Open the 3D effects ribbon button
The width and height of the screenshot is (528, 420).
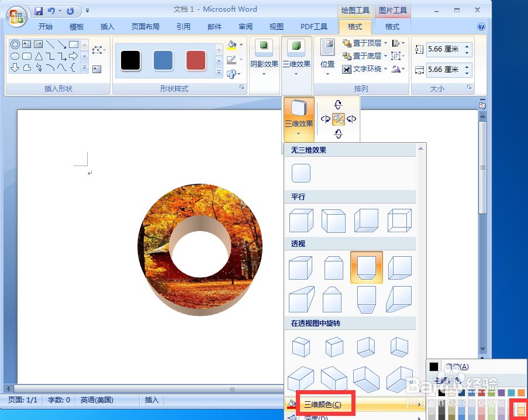296,57
